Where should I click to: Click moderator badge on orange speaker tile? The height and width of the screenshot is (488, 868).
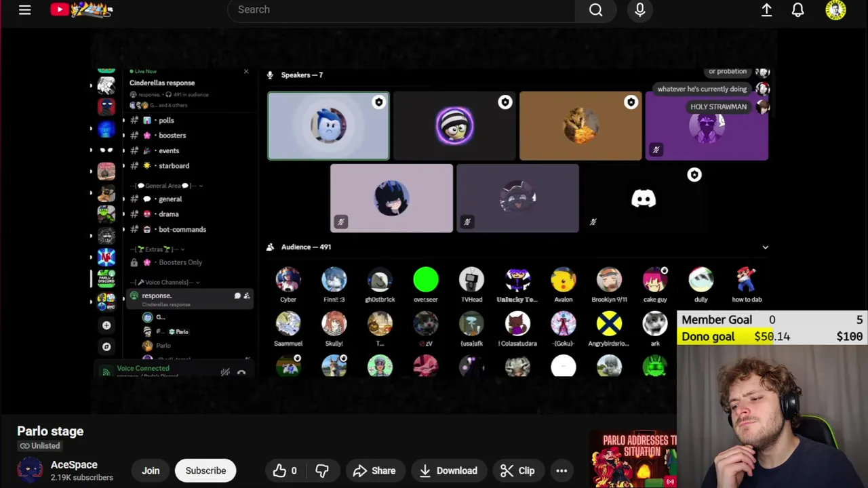tap(631, 102)
